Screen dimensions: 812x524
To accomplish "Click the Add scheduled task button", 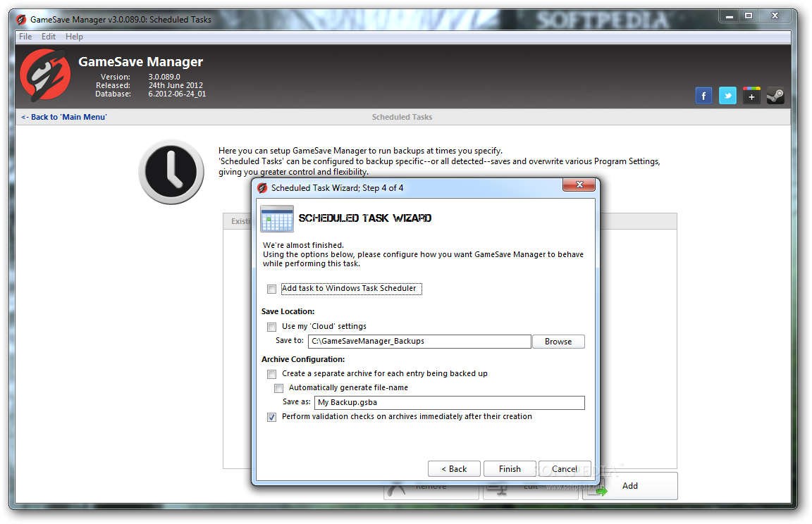I will [x=629, y=486].
